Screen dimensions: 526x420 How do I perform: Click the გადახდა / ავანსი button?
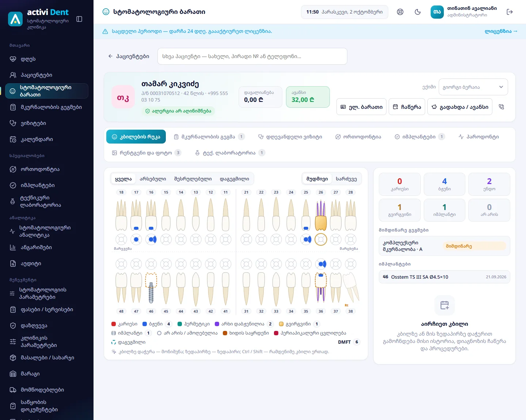[460, 107]
